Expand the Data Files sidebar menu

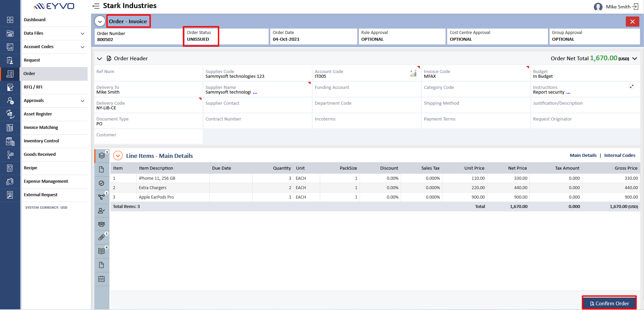[x=83, y=33]
